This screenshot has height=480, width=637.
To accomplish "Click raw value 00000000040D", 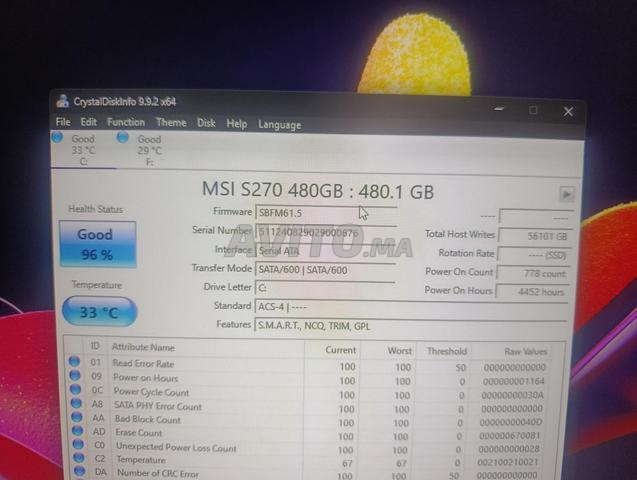I will (x=511, y=422).
